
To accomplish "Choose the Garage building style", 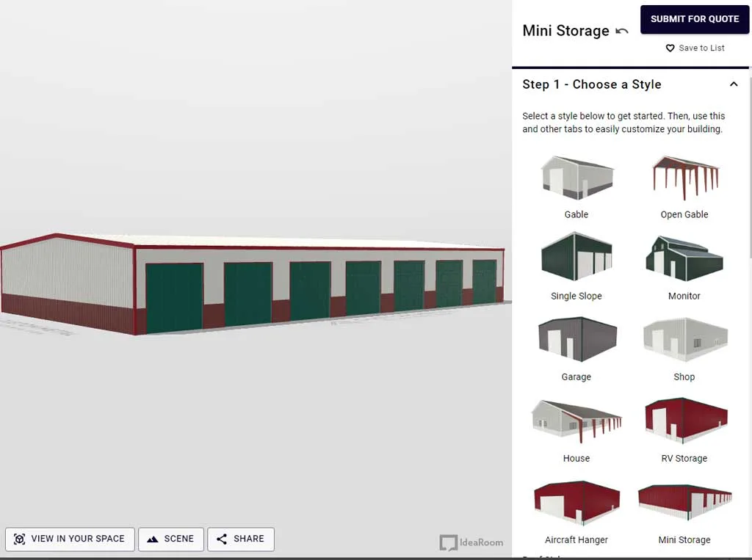I will [576, 340].
